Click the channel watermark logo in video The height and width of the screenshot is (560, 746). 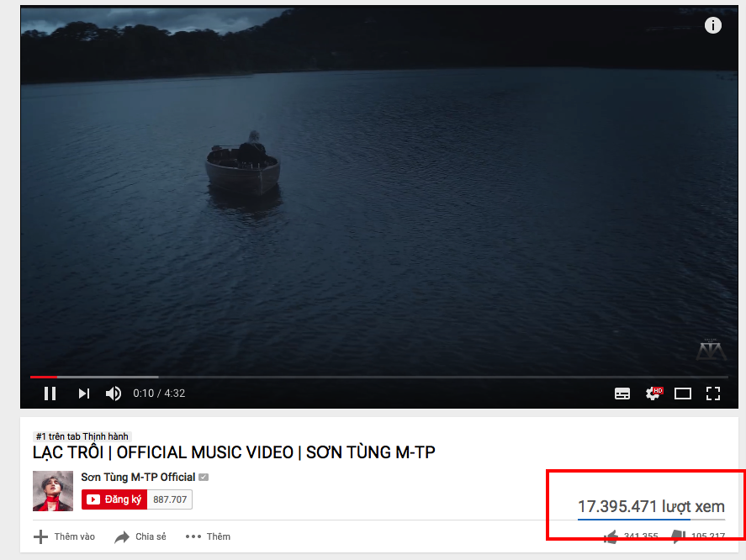(712, 350)
